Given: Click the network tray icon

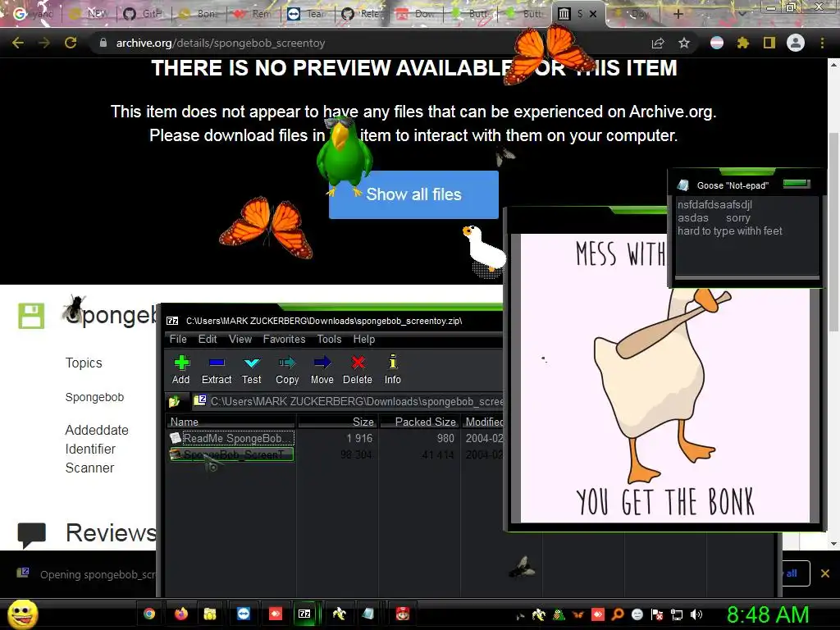Looking at the screenshot, I should tap(677, 614).
